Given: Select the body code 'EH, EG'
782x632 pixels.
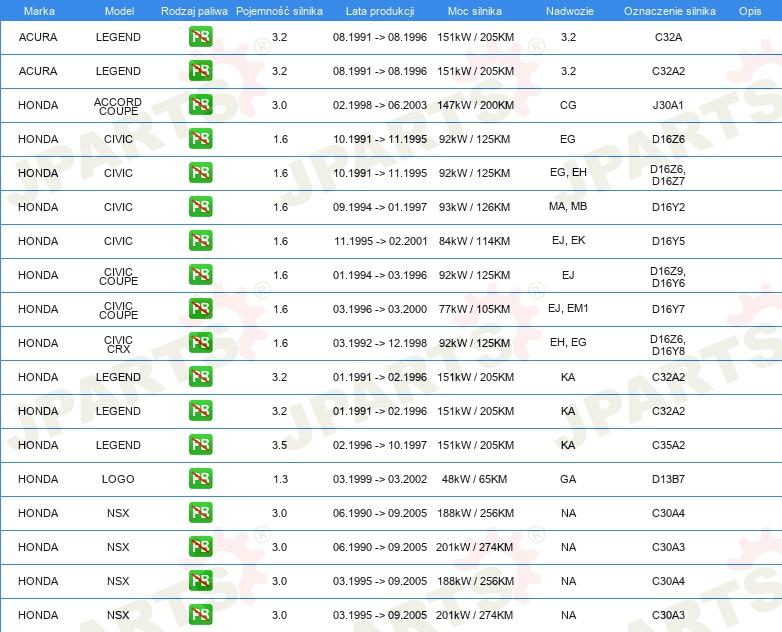Looking at the screenshot, I should (x=568, y=343).
